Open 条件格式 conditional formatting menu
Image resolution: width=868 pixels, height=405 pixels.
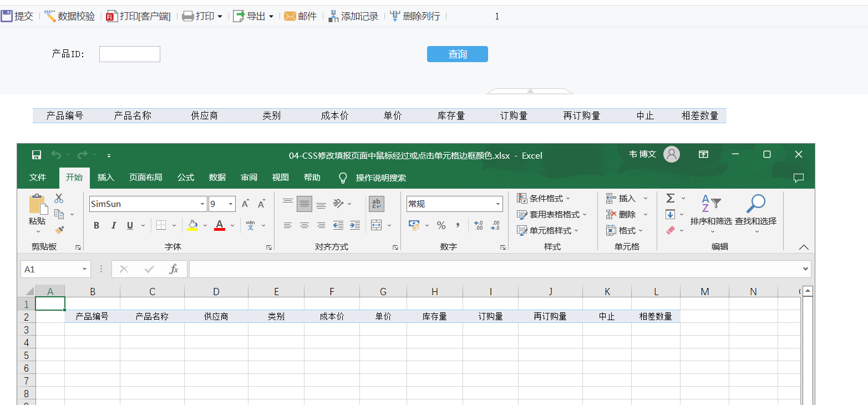click(x=544, y=198)
